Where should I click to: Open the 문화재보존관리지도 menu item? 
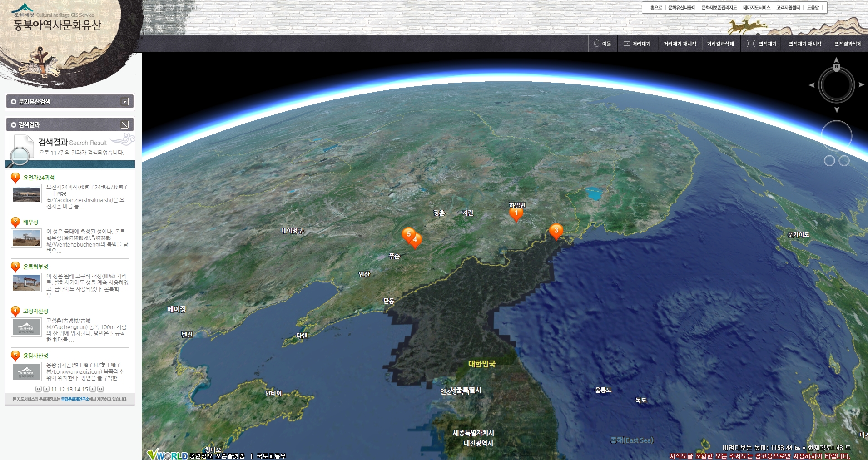point(719,8)
